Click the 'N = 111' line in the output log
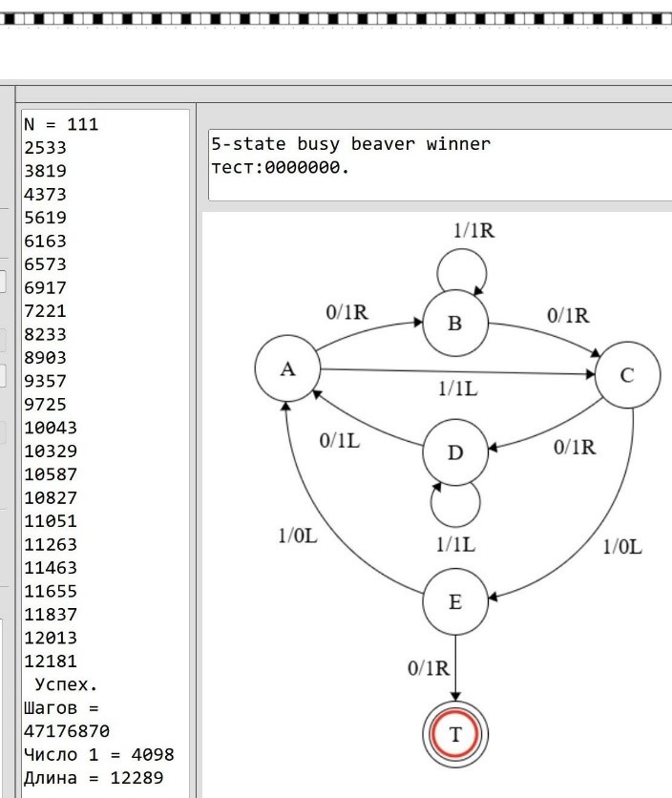The height and width of the screenshot is (798, 672). (60, 124)
